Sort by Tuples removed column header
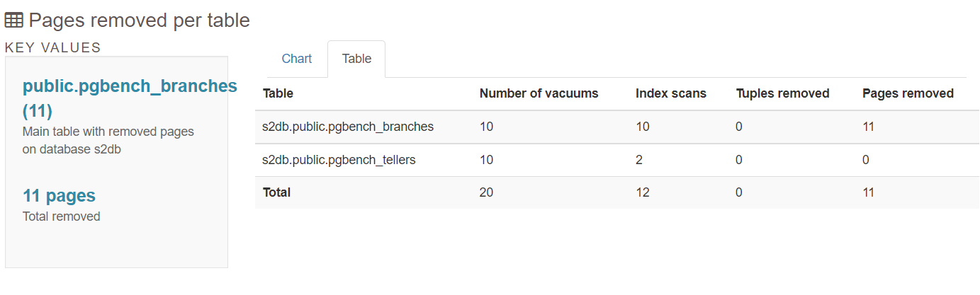The height and width of the screenshot is (295, 980). point(782,93)
